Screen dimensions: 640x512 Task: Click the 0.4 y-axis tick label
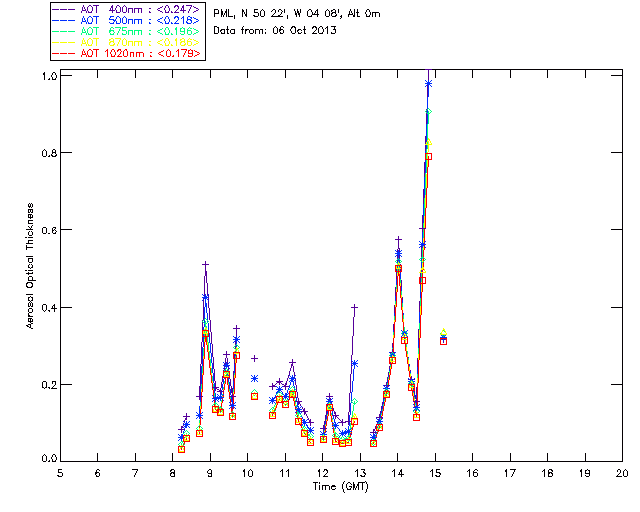(49, 307)
